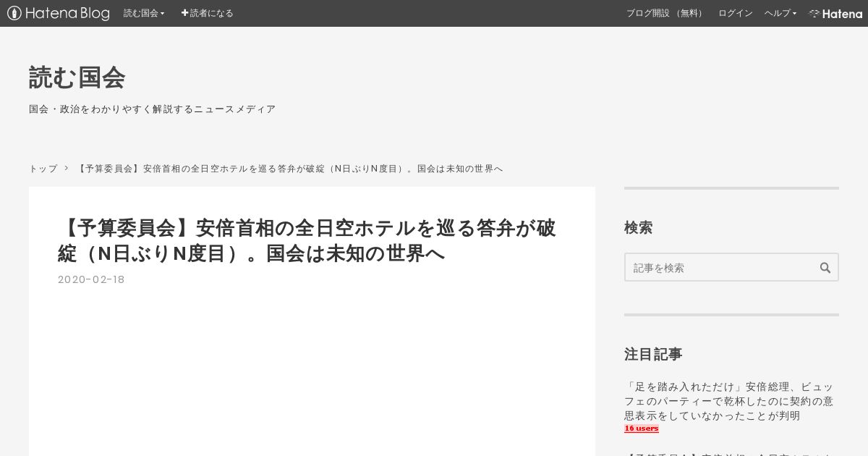Open the 読む国会 blog title
The image size is (868, 456).
(x=77, y=77)
